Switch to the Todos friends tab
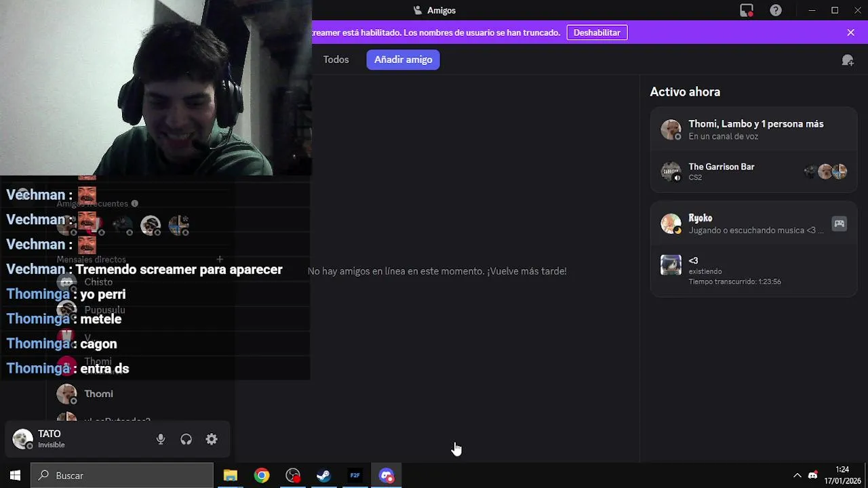Screen dimensions: 868x488 pos(336,60)
